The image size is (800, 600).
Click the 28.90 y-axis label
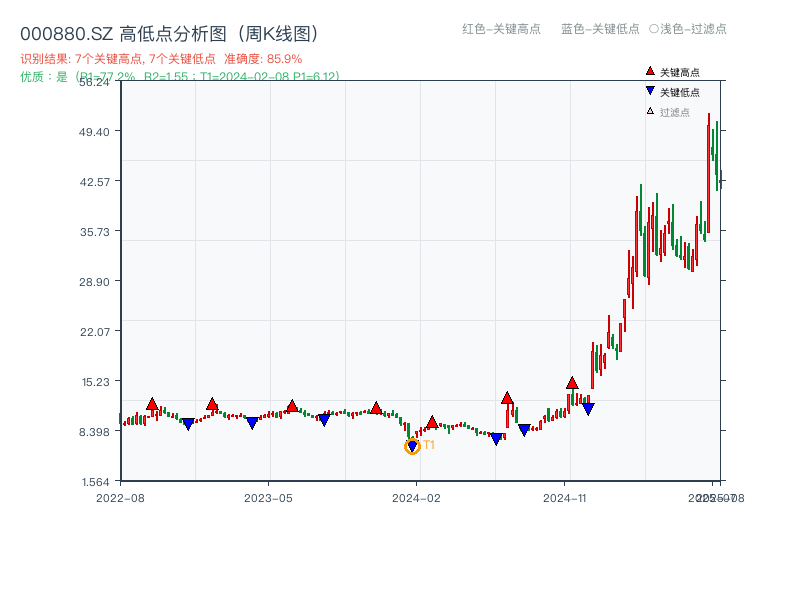[94, 282]
